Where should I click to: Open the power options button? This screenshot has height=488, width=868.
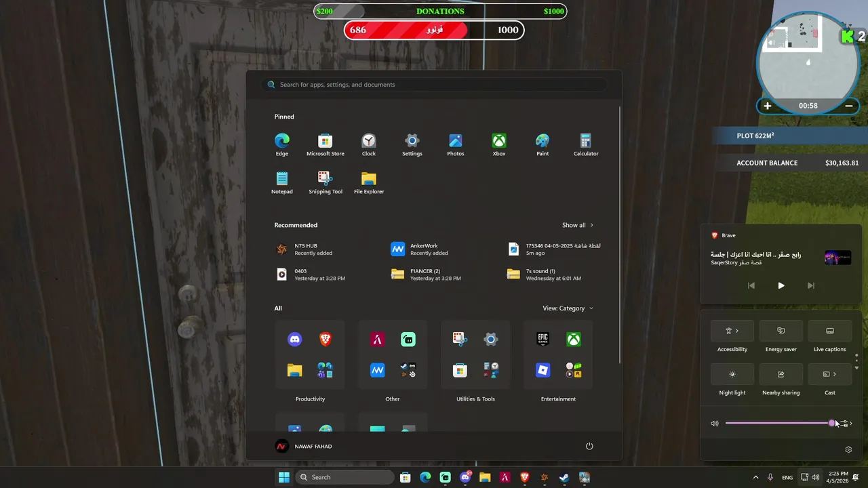point(589,446)
